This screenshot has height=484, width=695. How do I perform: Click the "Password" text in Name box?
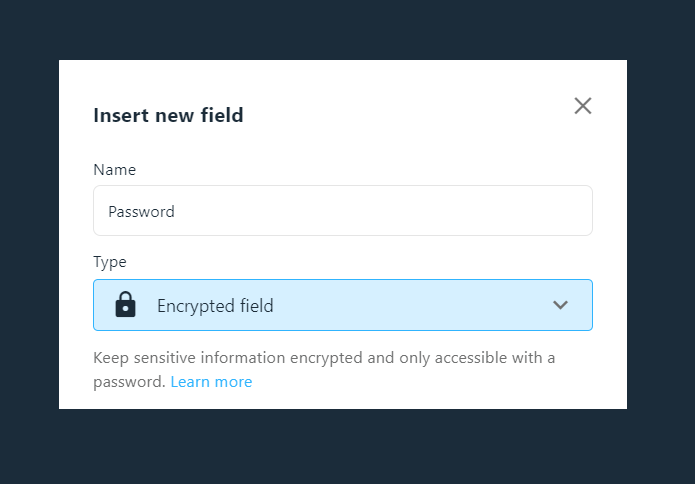(x=141, y=211)
